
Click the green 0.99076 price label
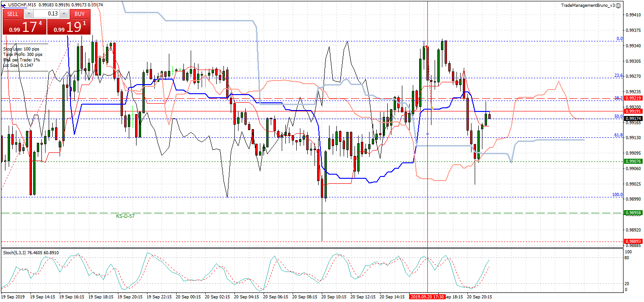tap(633, 161)
